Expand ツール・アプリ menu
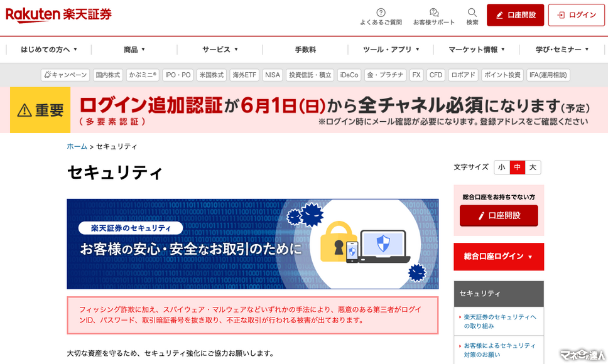The height and width of the screenshot is (364, 608). pyautogui.click(x=391, y=50)
